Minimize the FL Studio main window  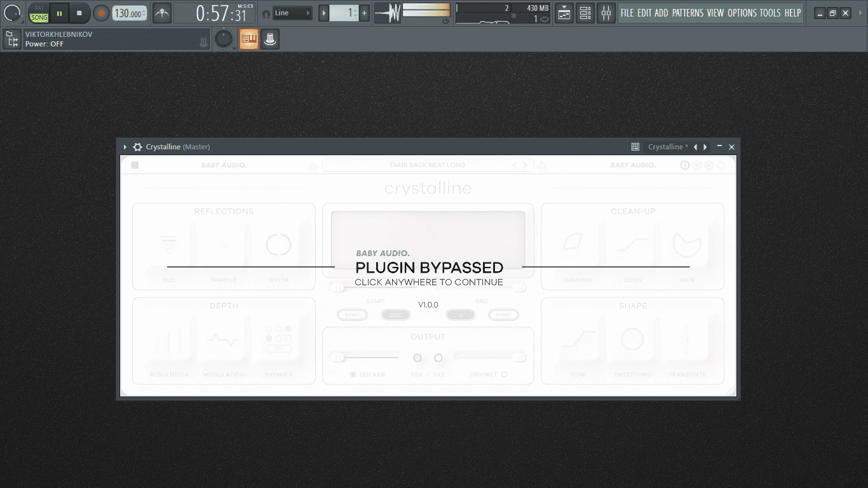pyautogui.click(x=820, y=13)
